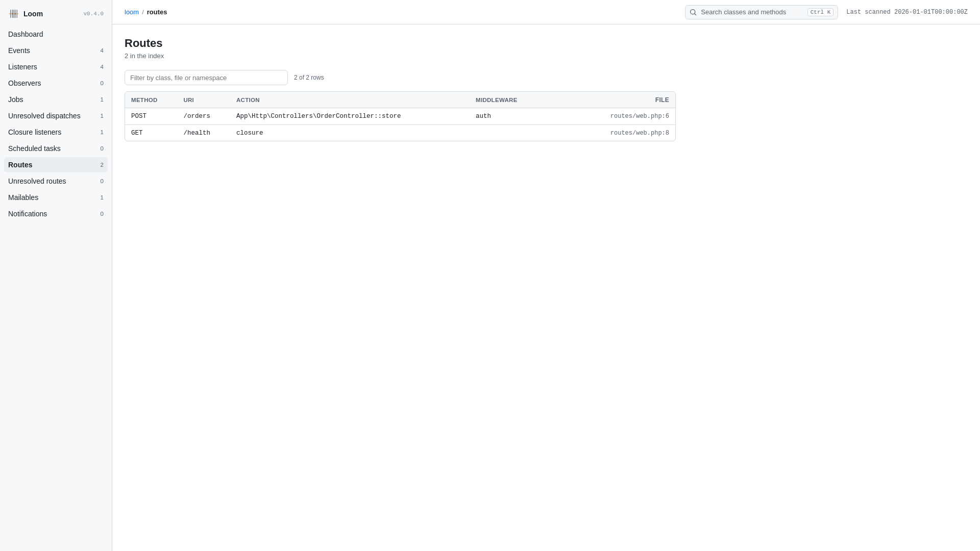
Task: Click the GET method cell
Action: pyautogui.click(x=137, y=133)
